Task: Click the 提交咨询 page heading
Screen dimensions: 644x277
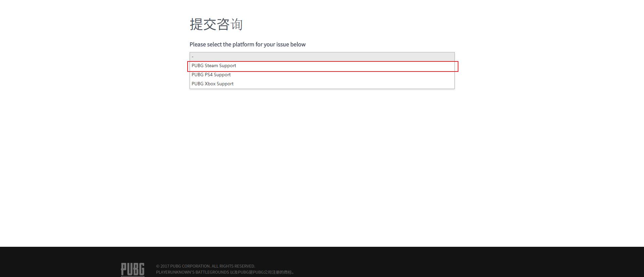Action: coord(216,25)
